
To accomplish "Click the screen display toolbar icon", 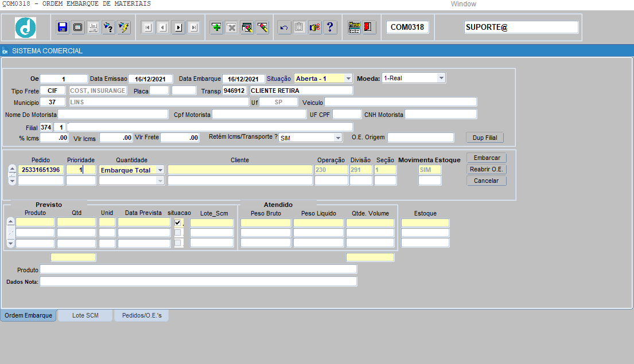I will pyautogui.click(x=77, y=28).
